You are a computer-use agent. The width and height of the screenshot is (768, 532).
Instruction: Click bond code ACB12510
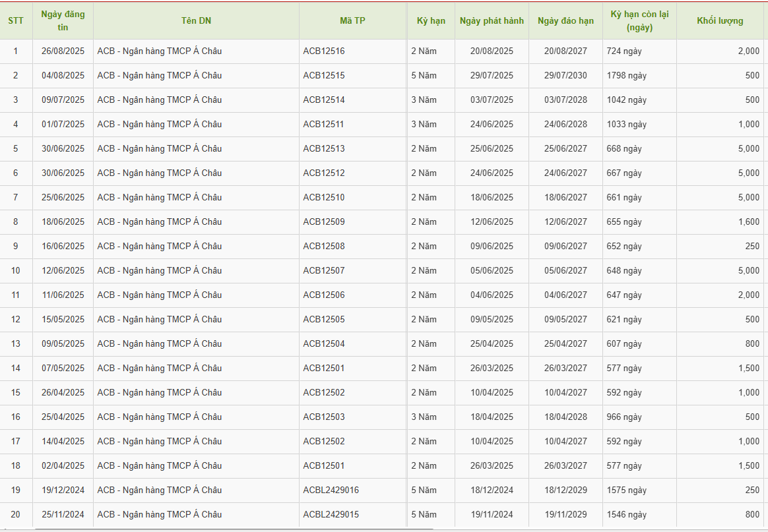[324, 198]
